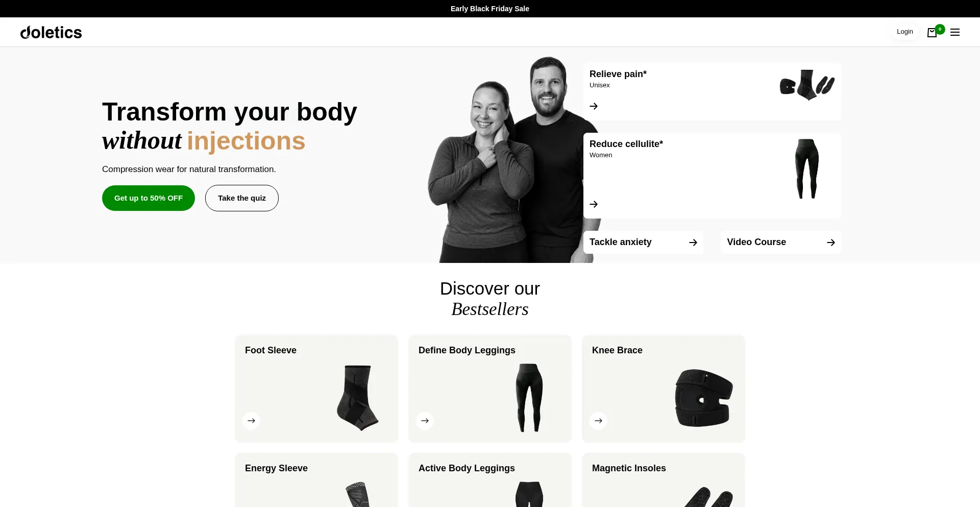Click the Knee Brace product image
Viewport: 980px width, 507px height.
pyautogui.click(x=704, y=398)
